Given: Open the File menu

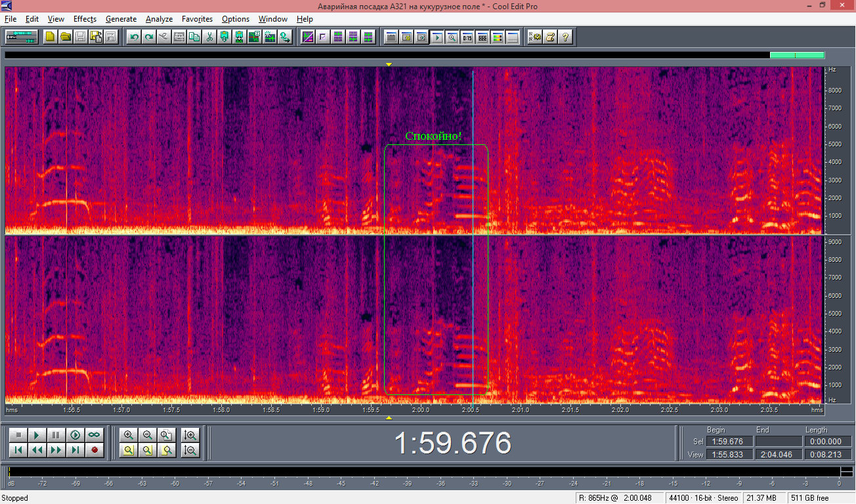Looking at the screenshot, I should pos(11,19).
